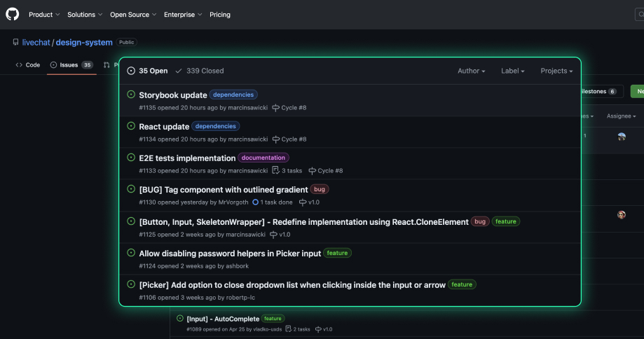Screen dimensions: 644x339
Task: Open the design-system repository link
Action: point(84,43)
